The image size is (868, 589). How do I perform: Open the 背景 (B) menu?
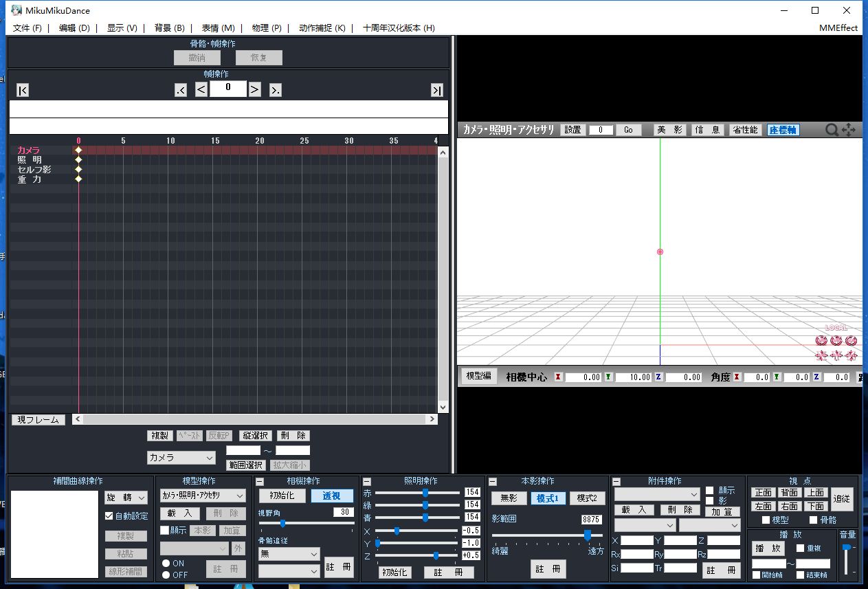coord(170,28)
